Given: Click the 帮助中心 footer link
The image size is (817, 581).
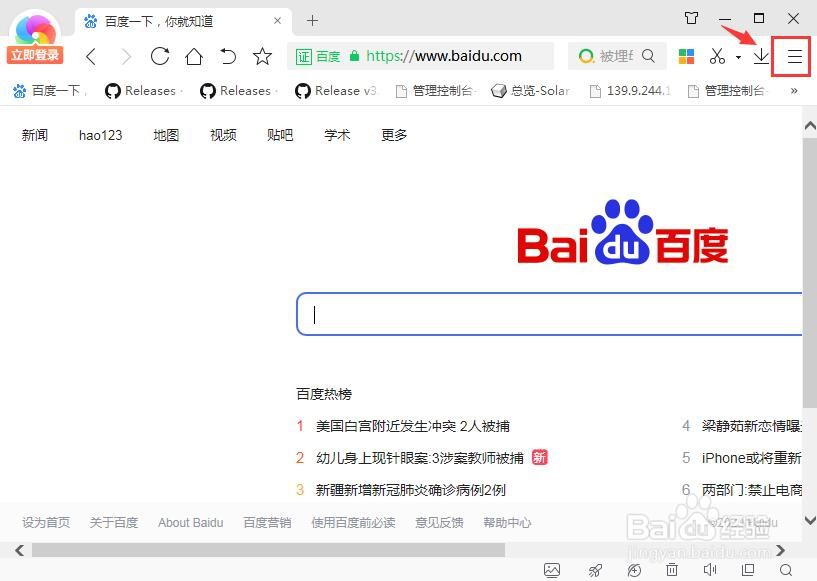Looking at the screenshot, I should point(507,522).
